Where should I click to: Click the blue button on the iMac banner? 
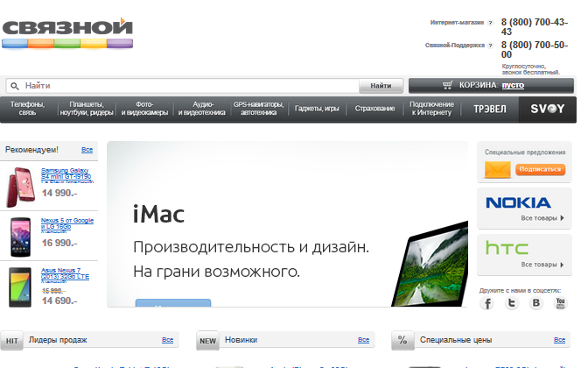point(173,302)
